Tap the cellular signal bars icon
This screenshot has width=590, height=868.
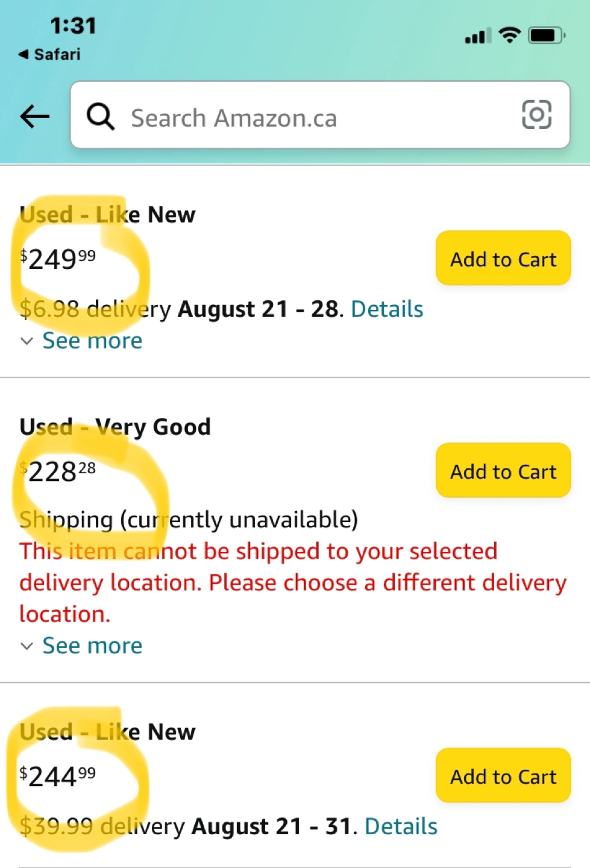click(477, 36)
